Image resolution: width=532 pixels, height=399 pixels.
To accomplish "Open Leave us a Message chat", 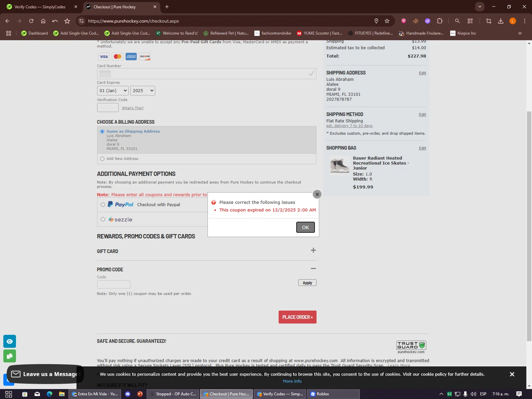I will point(45,374).
